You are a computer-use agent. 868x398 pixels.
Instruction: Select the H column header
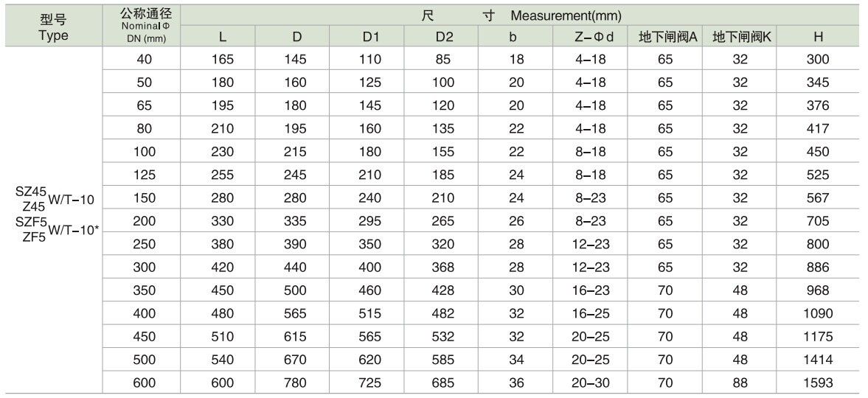click(818, 37)
